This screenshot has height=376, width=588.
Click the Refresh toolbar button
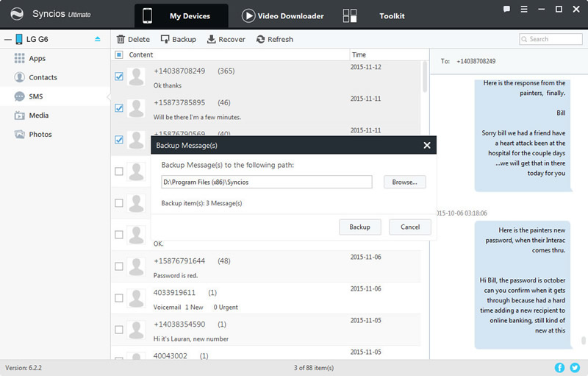tap(274, 39)
